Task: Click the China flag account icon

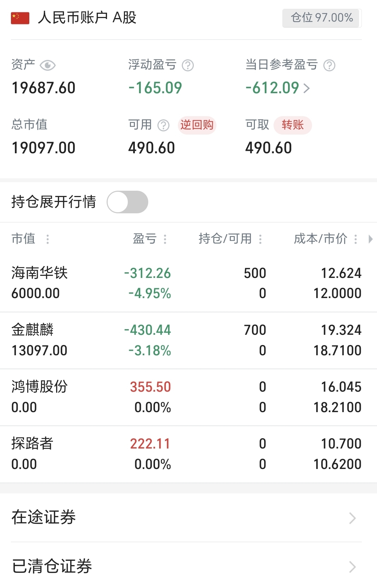Action: click(20, 18)
